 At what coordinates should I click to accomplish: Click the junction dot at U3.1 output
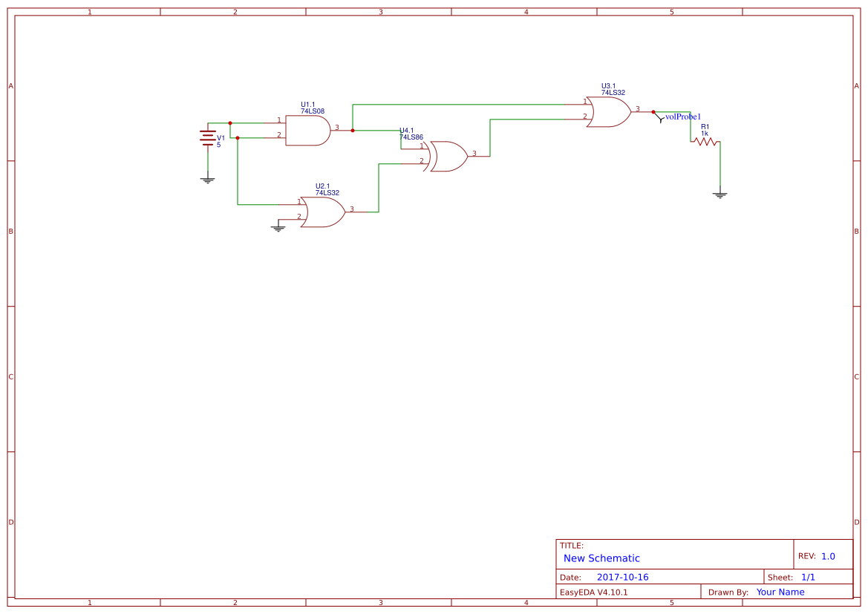coord(653,112)
